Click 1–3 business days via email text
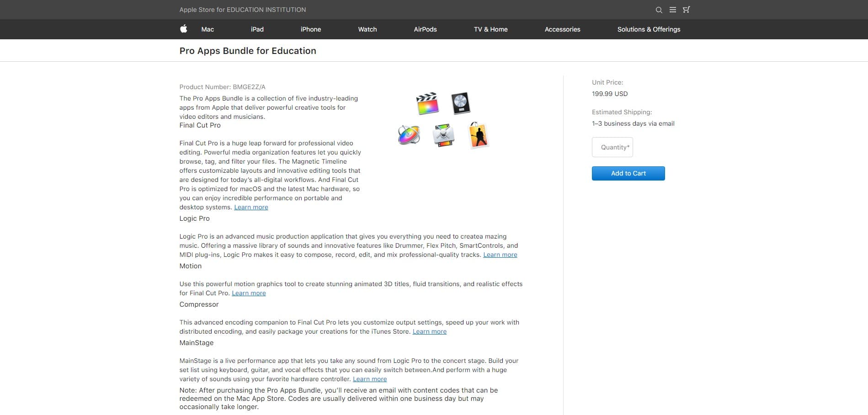Viewport: 868px width, 415px height. (633, 123)
